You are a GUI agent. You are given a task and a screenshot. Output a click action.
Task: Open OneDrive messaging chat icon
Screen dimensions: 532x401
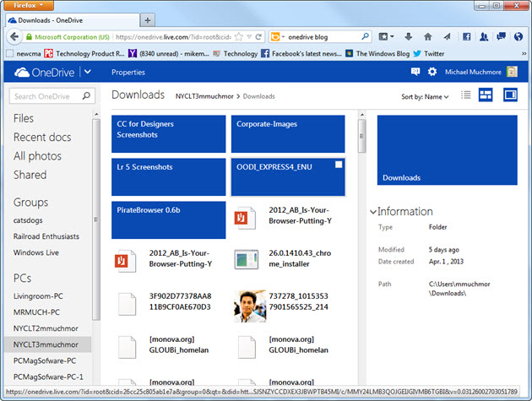click(x=415, y=72)
